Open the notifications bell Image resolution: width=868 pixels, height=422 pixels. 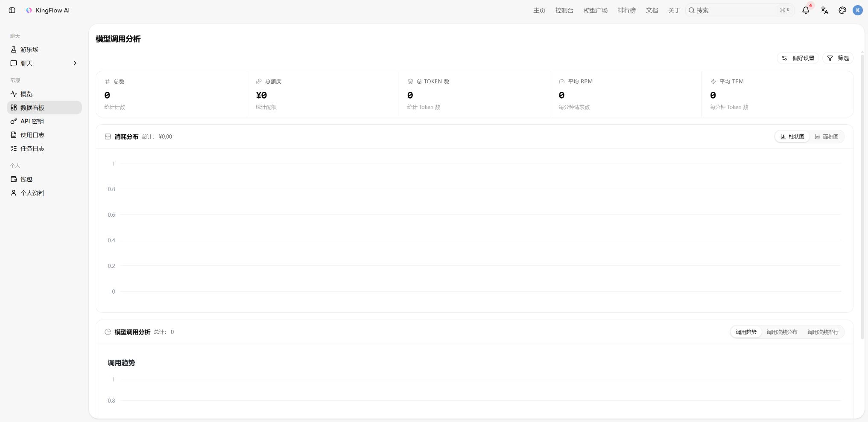806,10
